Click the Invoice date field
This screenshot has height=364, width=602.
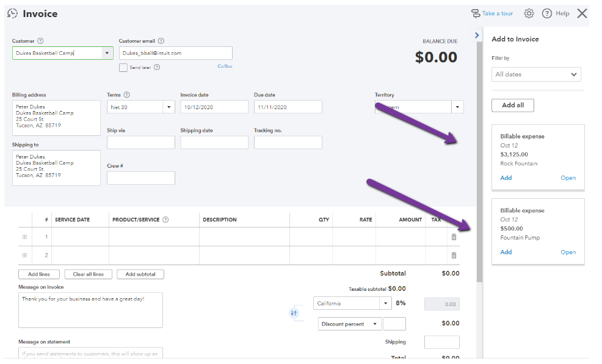(x=214, y=107)
